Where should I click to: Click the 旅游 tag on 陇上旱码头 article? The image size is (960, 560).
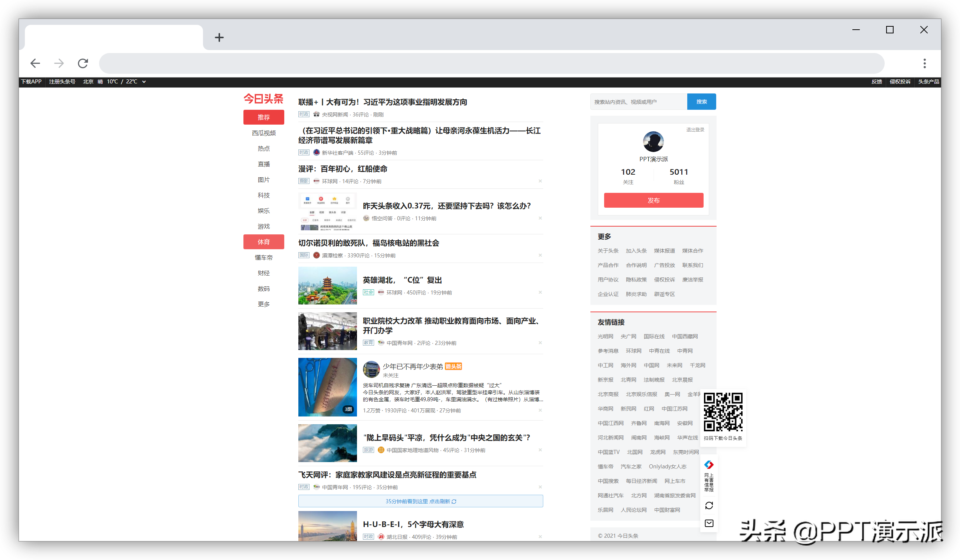tap(368, 450)
